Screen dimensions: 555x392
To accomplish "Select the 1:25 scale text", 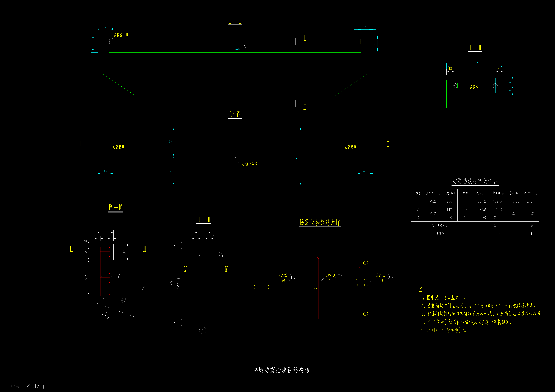I will (129, 211).
